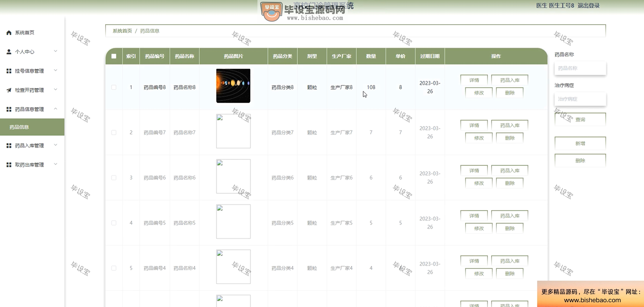
Task: Check the row checkbox for 药品编号4
Action: [x=114, y=268]
